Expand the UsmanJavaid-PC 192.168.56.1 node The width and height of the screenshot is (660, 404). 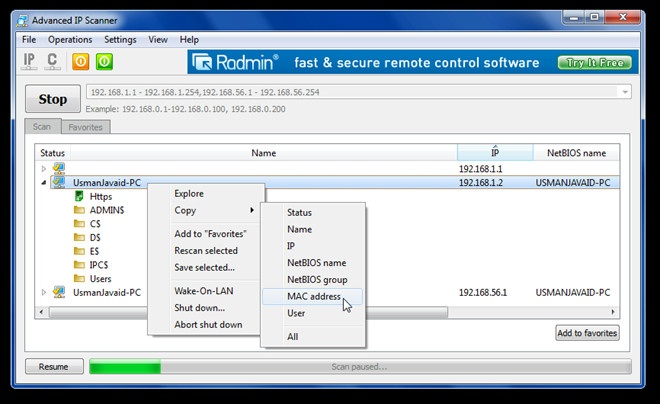pyautogui.click(x=43, y=292)
